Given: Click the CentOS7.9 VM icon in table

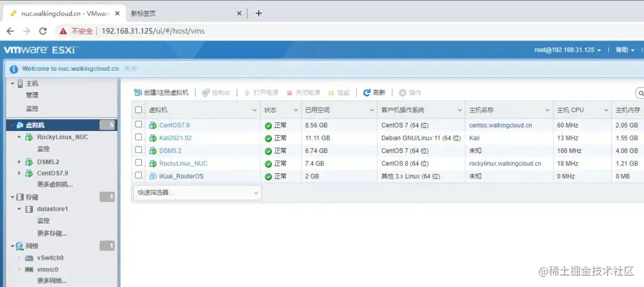Looking at the screenshot, I should 153,125.
